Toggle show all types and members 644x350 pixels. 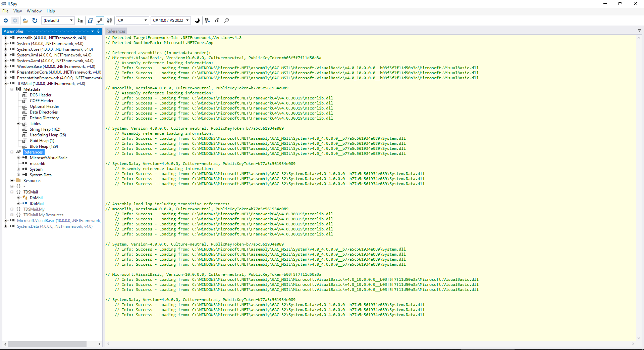point(109,20)
